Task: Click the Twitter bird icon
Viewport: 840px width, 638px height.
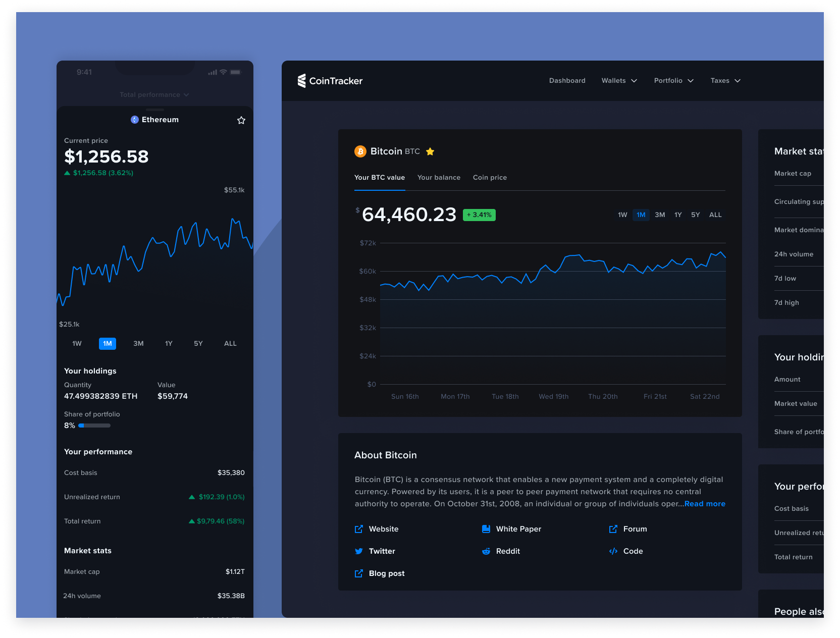Action: (x=359, y=551)
